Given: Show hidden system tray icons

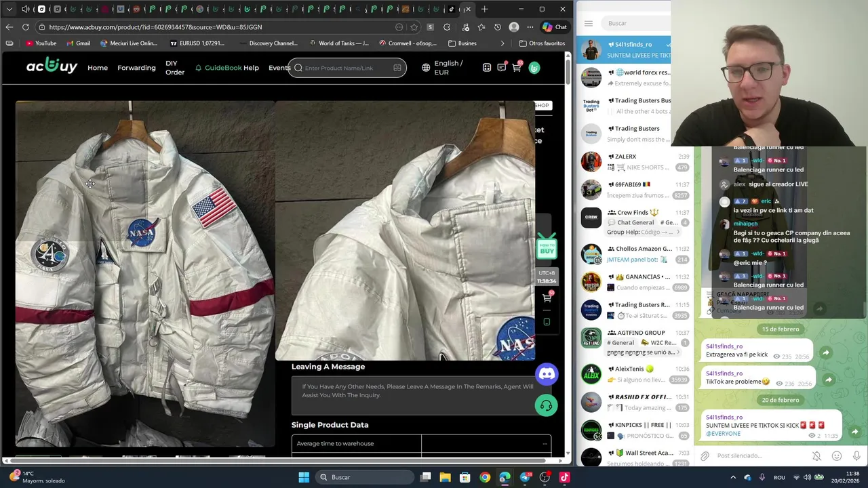Looking at the screenshot, I should (x=733, y=477).
